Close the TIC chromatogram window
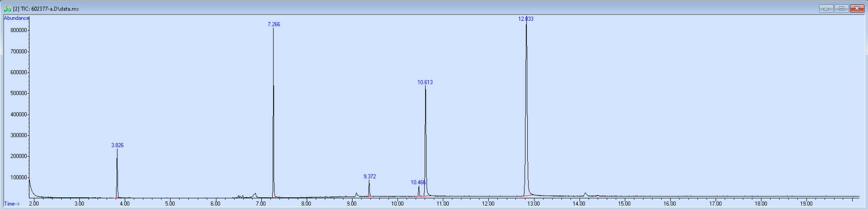 pos(857,9)
